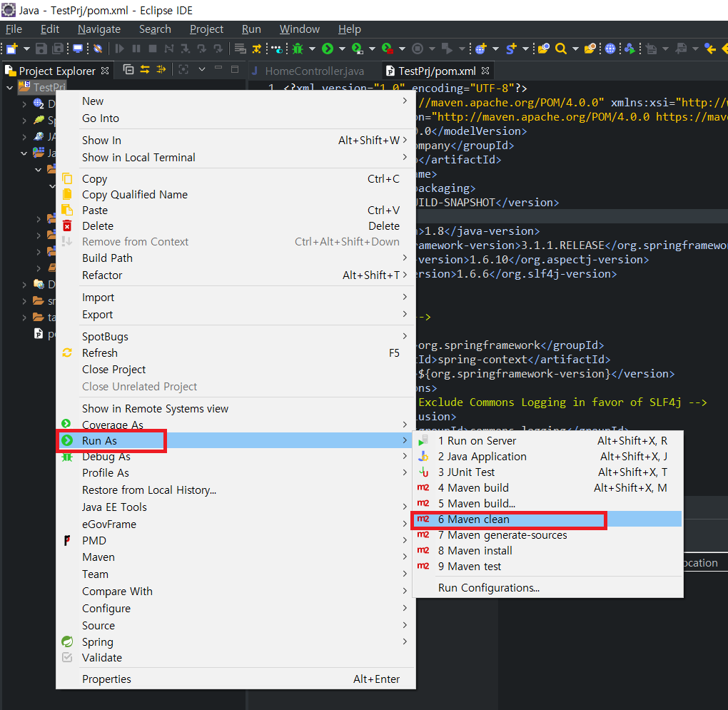Choose Run As in context menu
This screenshot has width=728, height=710.
[236, 440]
